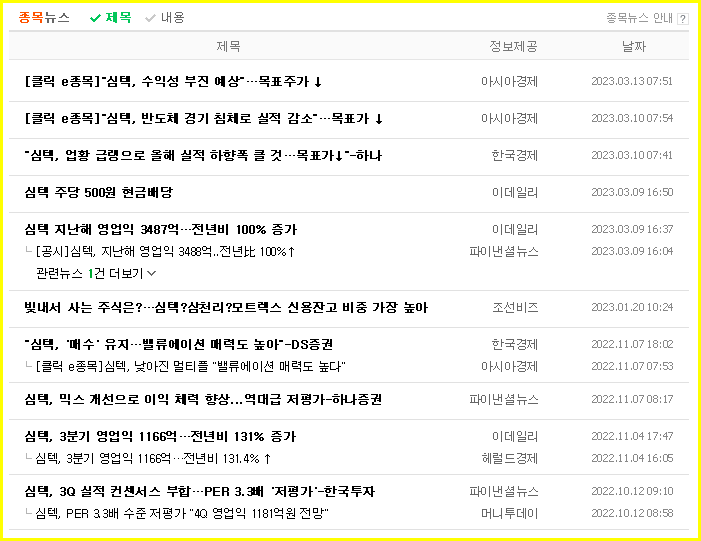Click 한국경제 source beside 업황 급랭 article
This screenshot has width=701, height=541.
click(515, 156)
